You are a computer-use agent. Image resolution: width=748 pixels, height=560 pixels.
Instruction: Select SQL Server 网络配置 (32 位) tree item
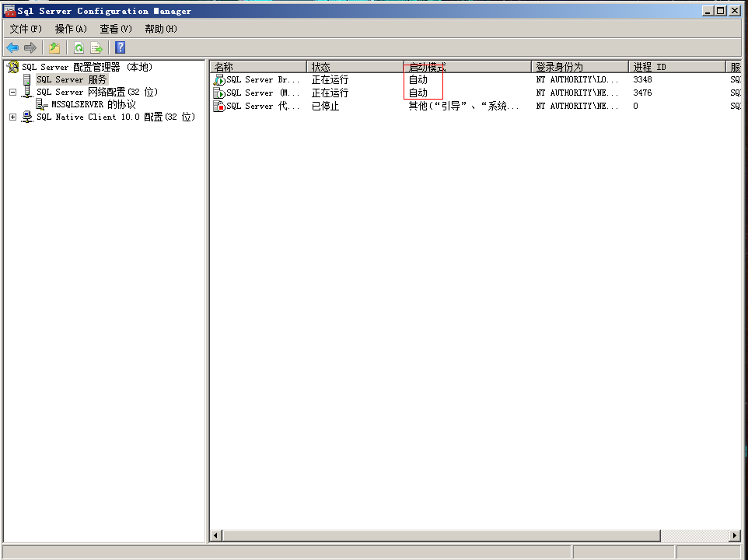[x=97, y=92]
